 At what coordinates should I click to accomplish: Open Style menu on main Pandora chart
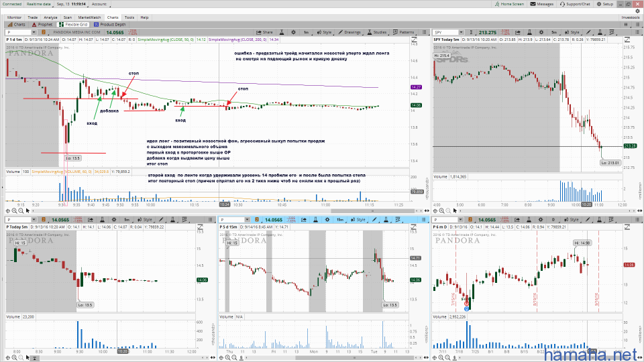click(x=325, y=32)
